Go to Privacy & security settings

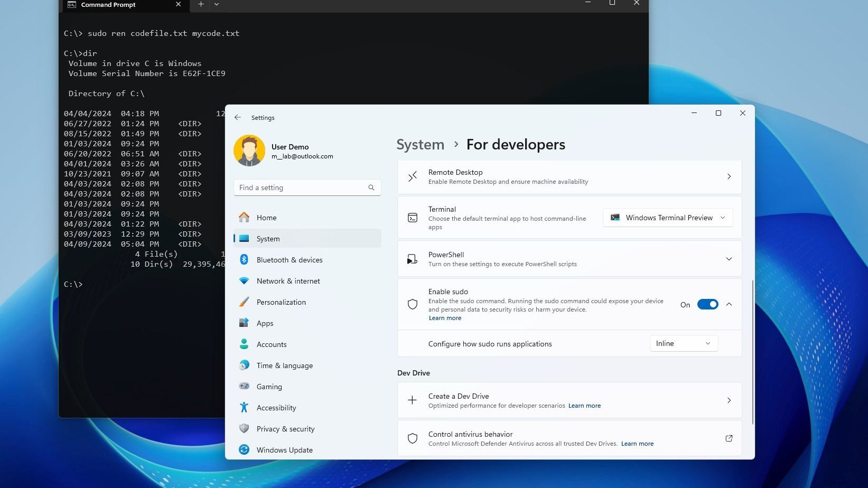(x=285, y=429)
